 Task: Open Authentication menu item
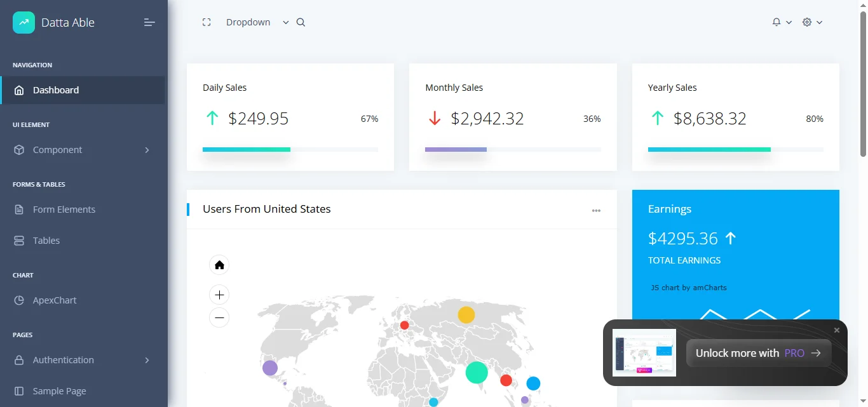click(x=83, y=360)
